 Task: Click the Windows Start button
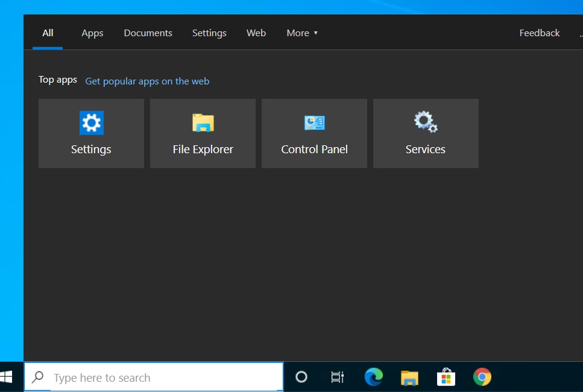point(6,378)
